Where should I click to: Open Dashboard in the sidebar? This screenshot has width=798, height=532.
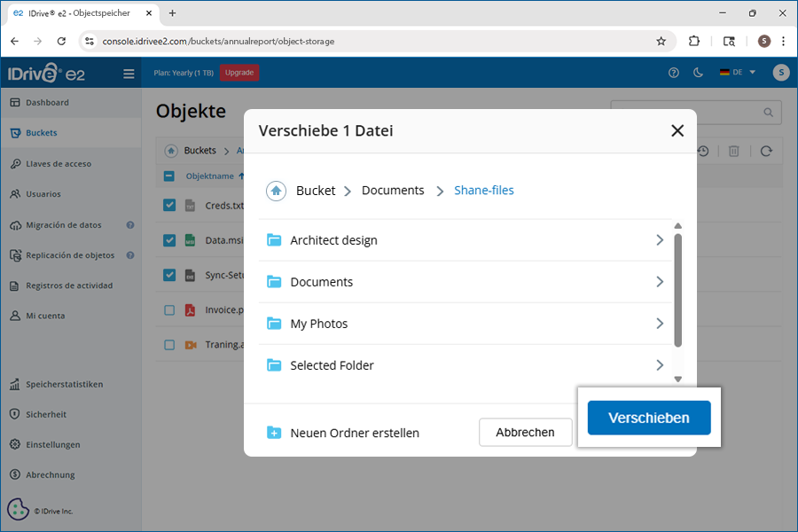[47, 103]
